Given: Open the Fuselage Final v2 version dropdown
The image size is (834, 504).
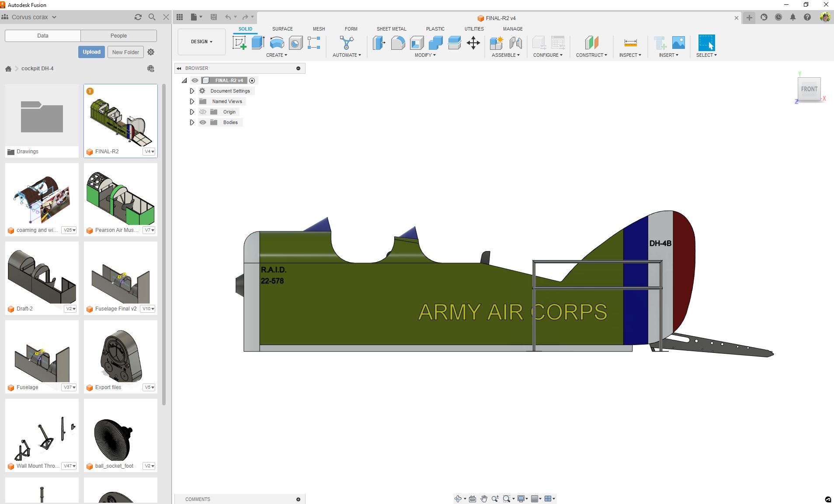Looking at the screenshot, I should (149, 309).
